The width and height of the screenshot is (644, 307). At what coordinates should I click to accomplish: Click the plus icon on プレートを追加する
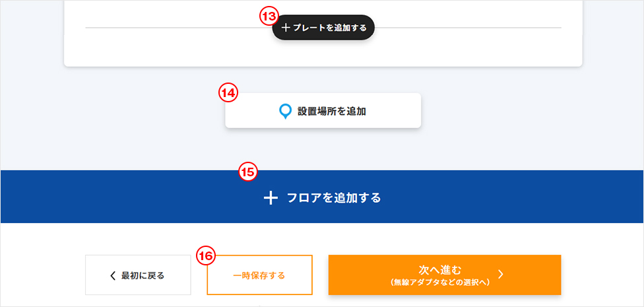pos(286,28)
